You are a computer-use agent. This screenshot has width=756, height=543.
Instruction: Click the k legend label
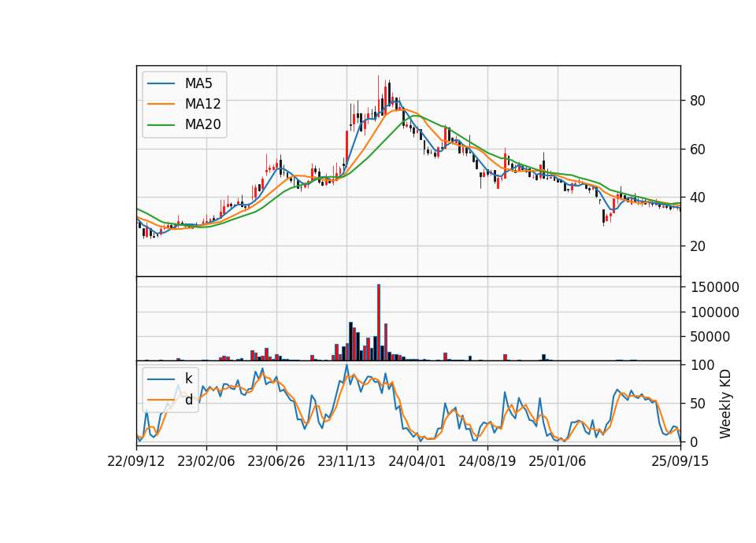pyautogui.click(x=189, y=379)
